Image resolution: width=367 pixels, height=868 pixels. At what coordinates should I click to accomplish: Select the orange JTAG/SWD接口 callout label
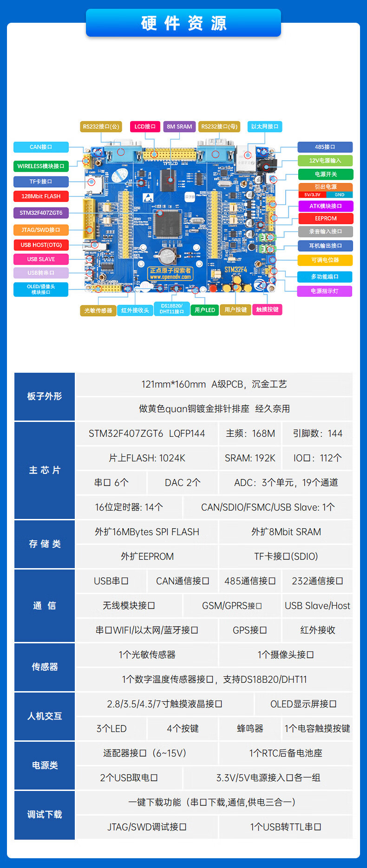coord(41,230)
